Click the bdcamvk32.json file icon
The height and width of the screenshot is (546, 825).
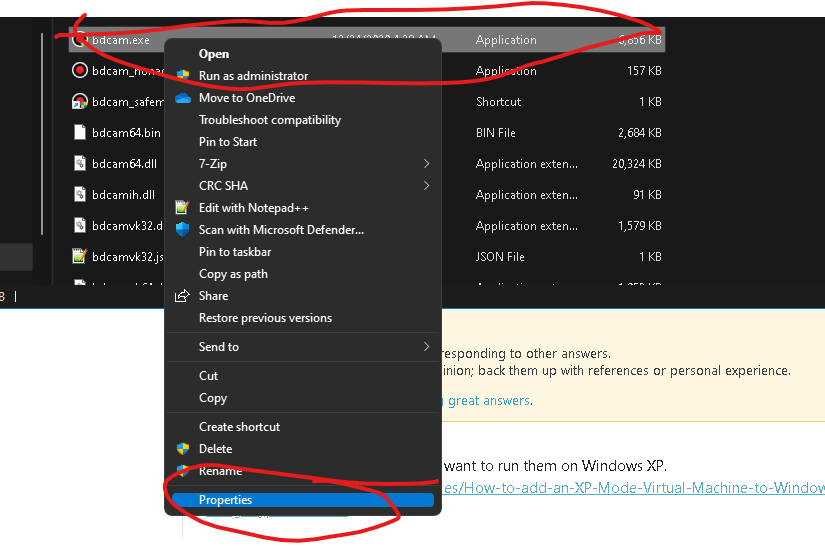tap(79, 256)
